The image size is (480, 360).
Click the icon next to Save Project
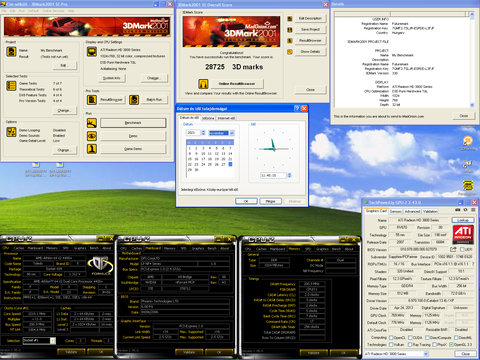290,30
